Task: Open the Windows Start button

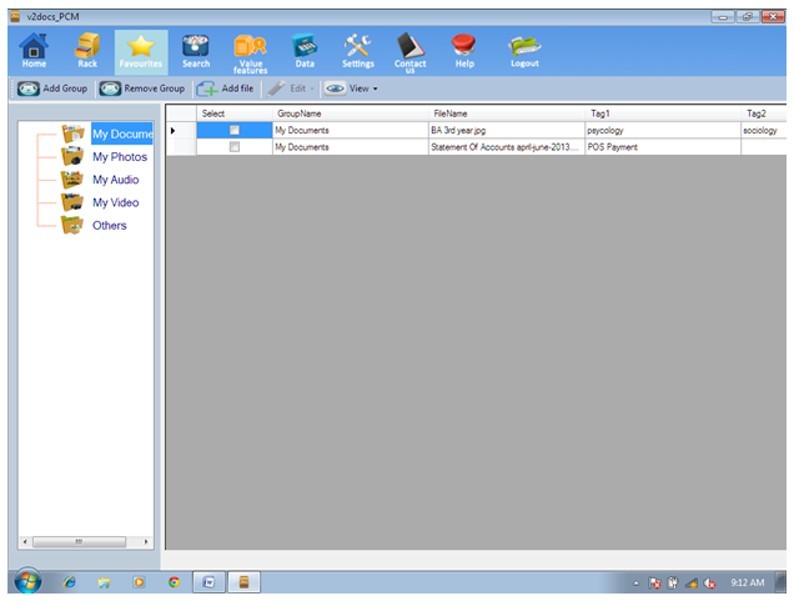Action: [x=26, y=582]
